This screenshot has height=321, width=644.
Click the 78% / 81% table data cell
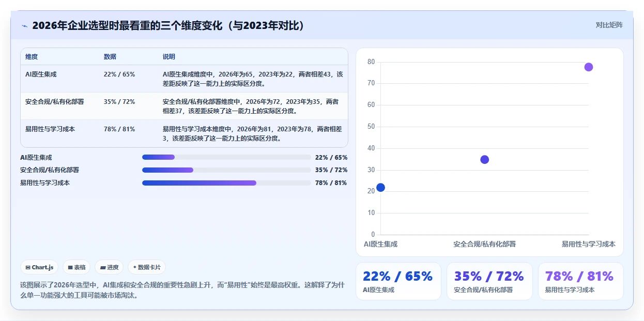[x=119, y=129]
